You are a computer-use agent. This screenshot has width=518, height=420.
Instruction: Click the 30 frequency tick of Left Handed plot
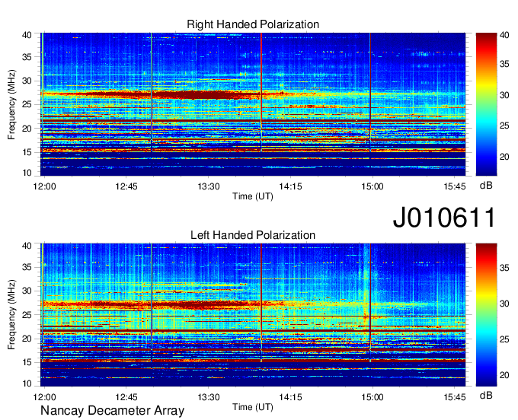27,291
